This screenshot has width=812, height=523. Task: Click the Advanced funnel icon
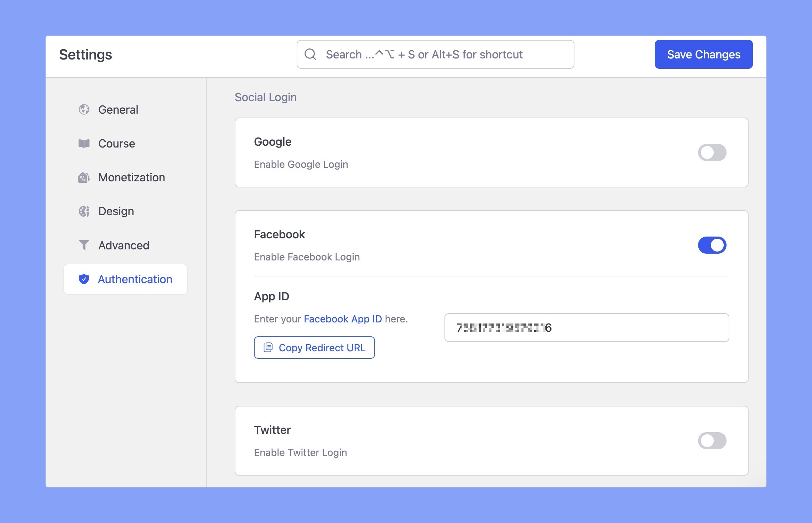point(84,245)
